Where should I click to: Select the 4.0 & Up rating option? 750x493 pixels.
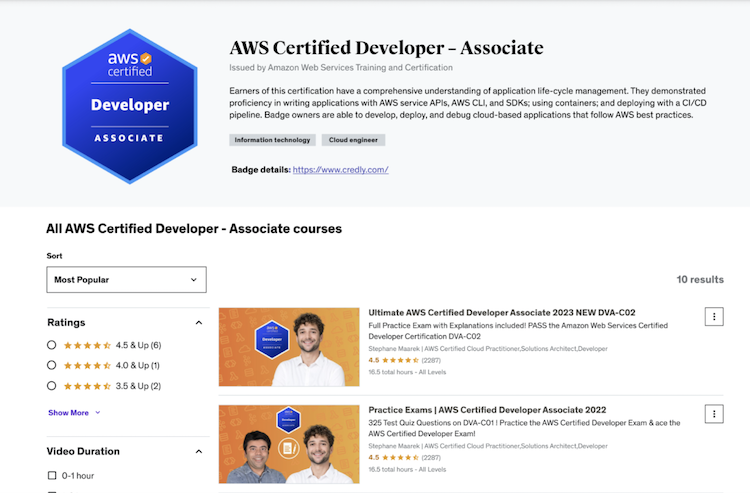coord(52,365)
